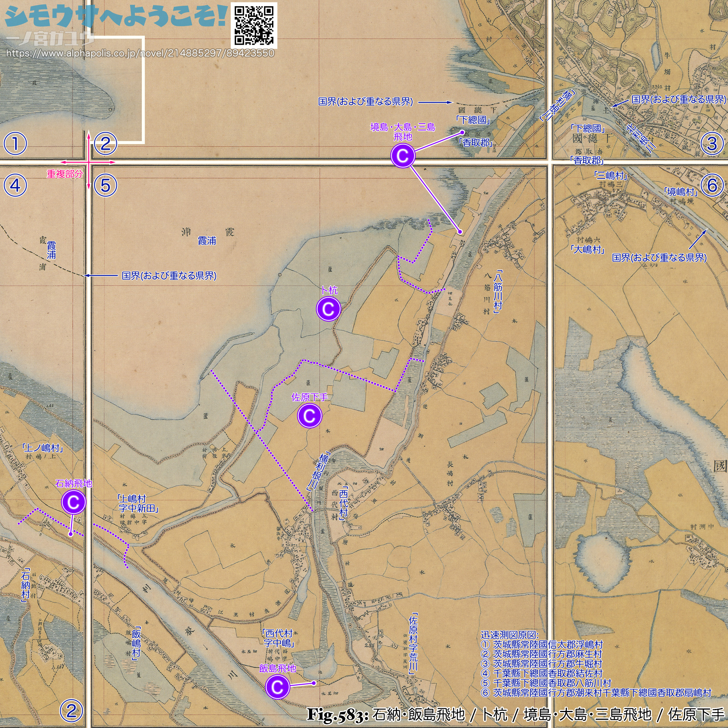
Task: Click the blue 「石納村」 vertical label
Action: pos(25,585)
